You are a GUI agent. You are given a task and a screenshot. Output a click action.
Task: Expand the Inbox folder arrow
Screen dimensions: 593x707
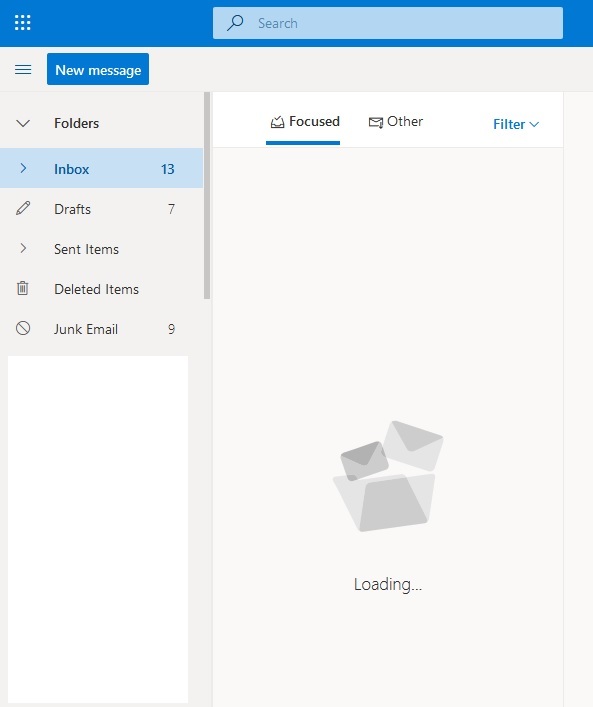click(x=23, y=168)
